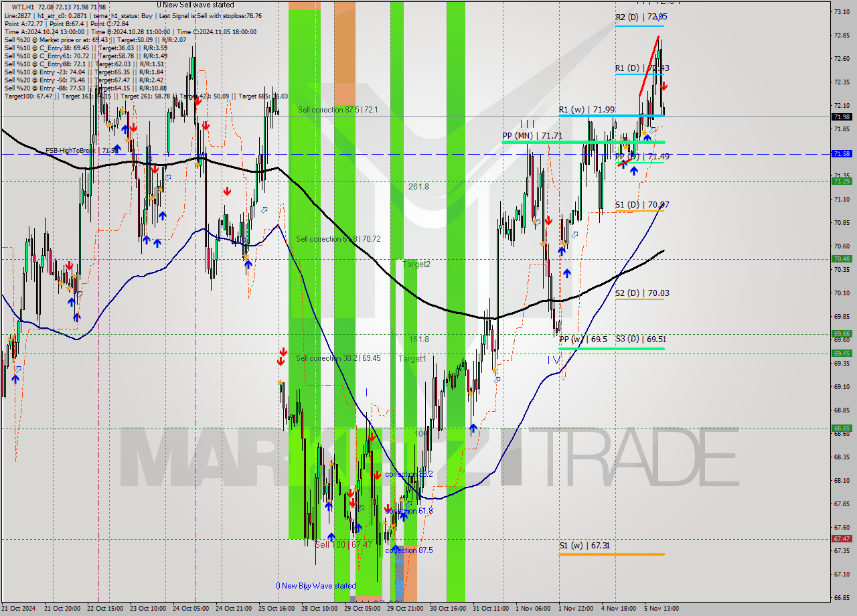This screenshot has height=616, width=857.
Task: Click the 'correction 87.5' blue label
Action: tap(409, 550)
